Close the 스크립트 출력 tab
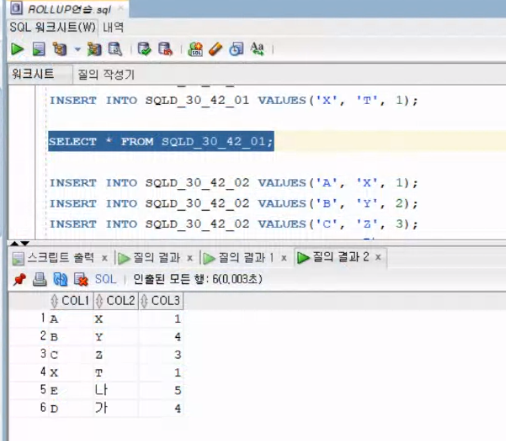 pyautogui.click(x=105, y=258)
